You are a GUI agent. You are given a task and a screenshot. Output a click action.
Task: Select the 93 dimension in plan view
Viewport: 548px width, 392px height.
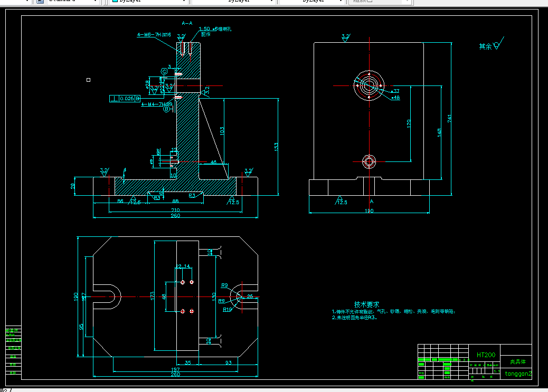(228, 362)
